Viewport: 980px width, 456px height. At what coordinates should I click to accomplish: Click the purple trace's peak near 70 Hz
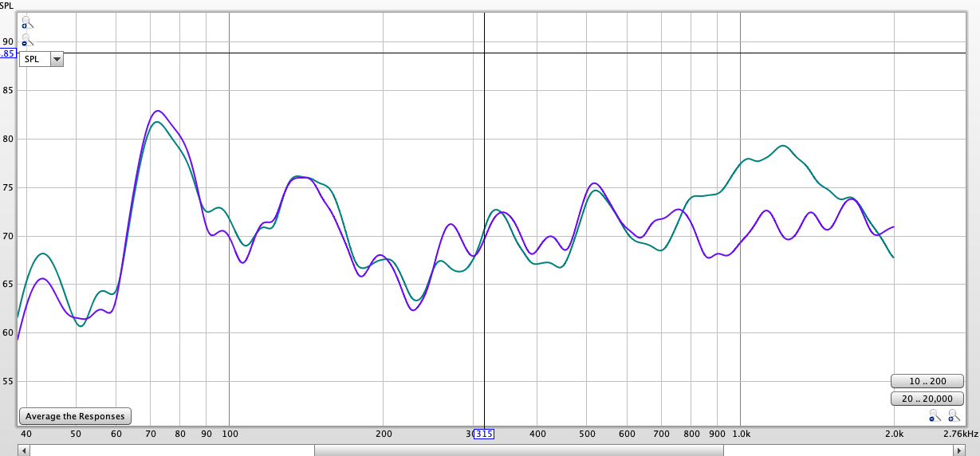click(158, 111)
